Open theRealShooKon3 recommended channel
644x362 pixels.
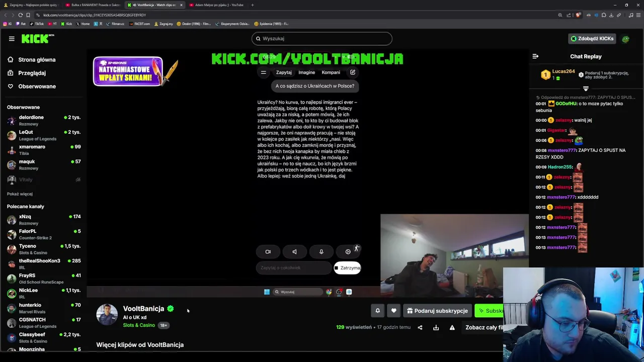tap(43, 263)
